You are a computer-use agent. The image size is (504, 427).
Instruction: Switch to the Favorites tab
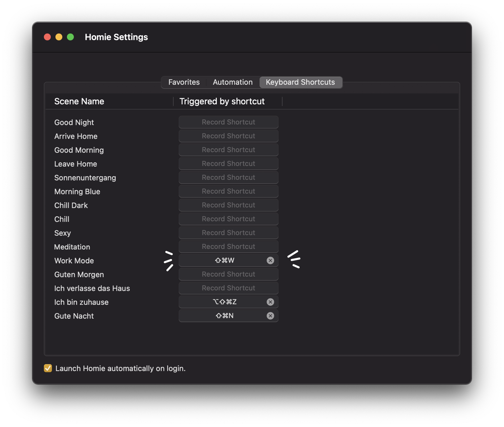point(184,82)
